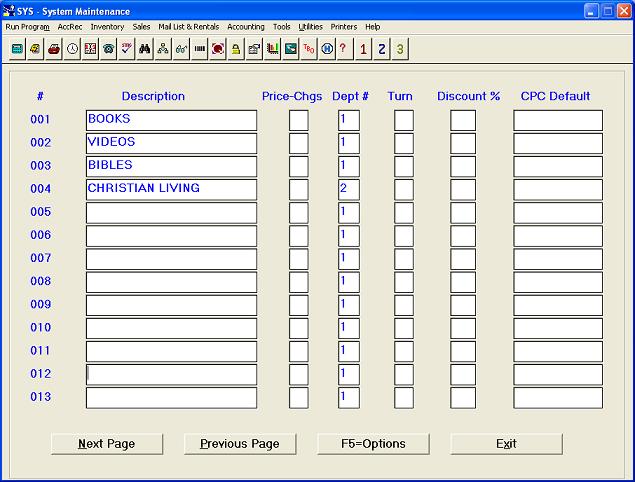Click the Discount % field for row 010
Image resolution: width=635 pixels, height=482 pixels.
463,328
